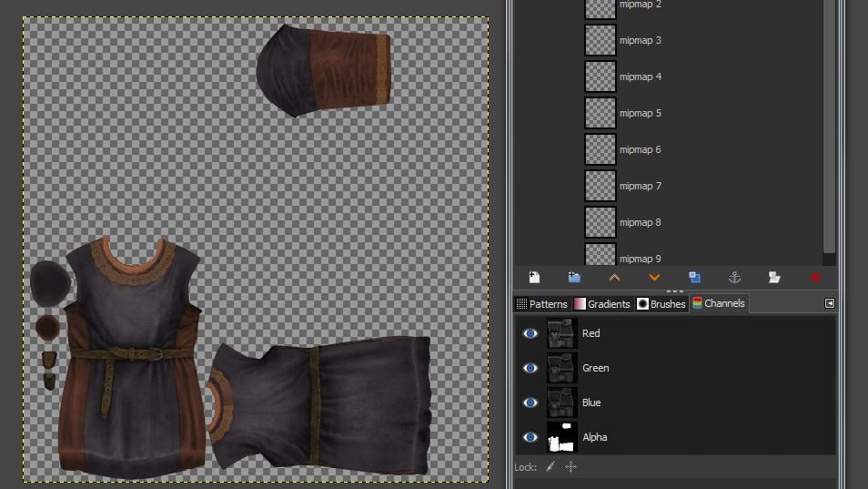Click the sleeve texture on the canvas
Image resolution: width=868 pixels, height=489 pixels.
click(x=323, y=69)
